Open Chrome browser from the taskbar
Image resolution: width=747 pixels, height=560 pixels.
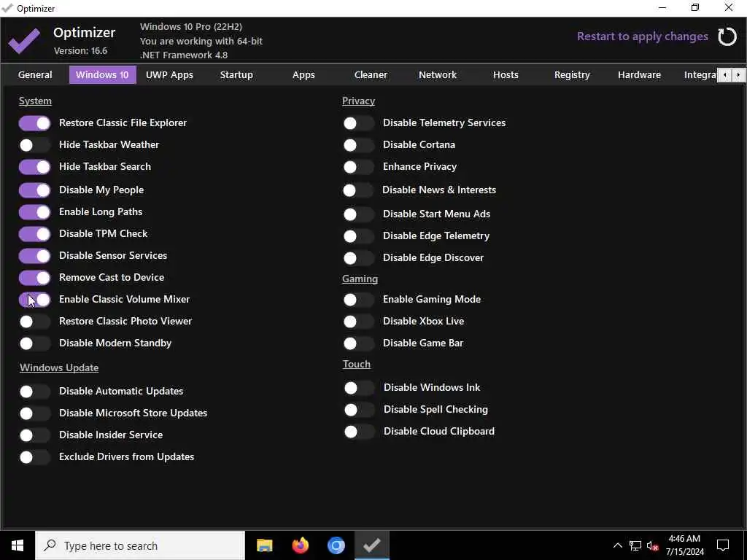tap(336, 545)
